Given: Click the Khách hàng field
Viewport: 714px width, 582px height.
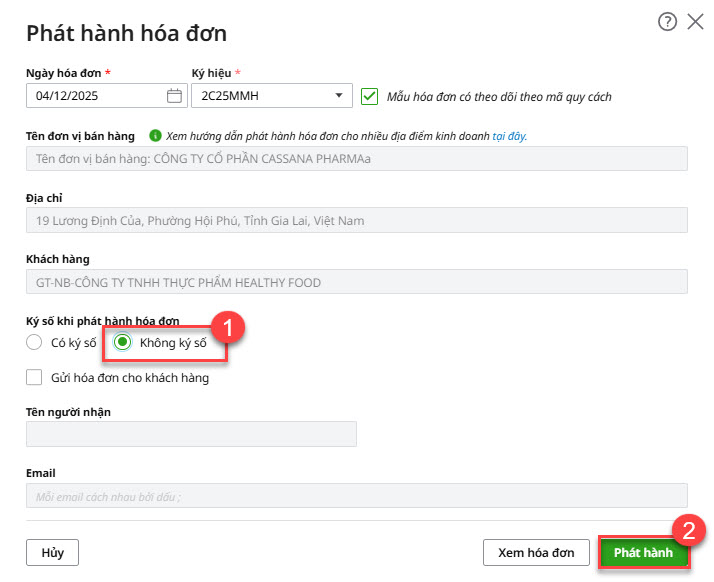Looking at the screenshot, I should (x=356, y=283).
